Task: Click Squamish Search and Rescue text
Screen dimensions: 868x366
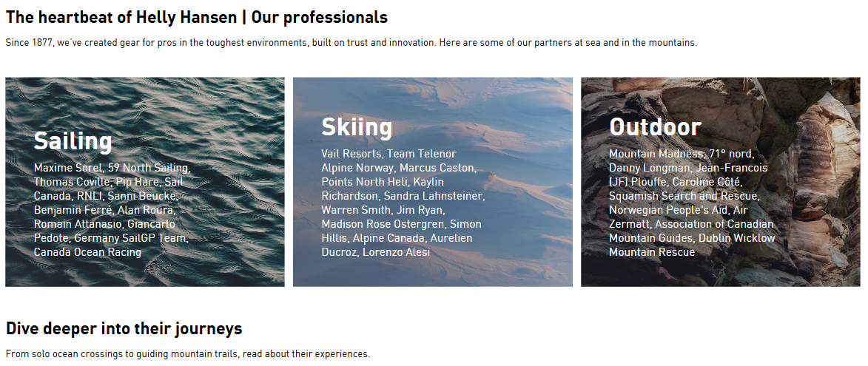Action: [x=683, y=196]
